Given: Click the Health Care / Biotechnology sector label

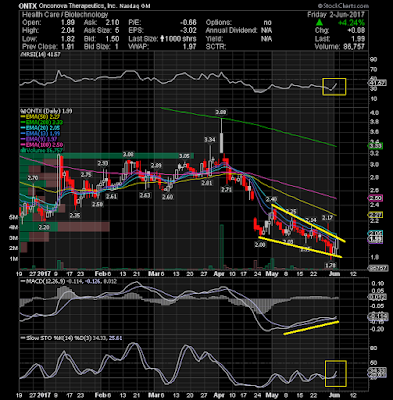Looking at the screenshot, I should [65, 15].
